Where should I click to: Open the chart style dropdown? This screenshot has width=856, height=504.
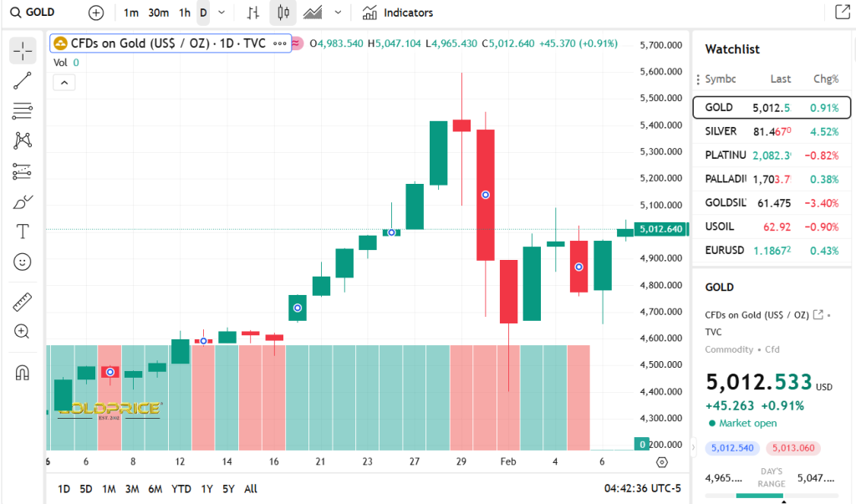click(x=338, y=13)
